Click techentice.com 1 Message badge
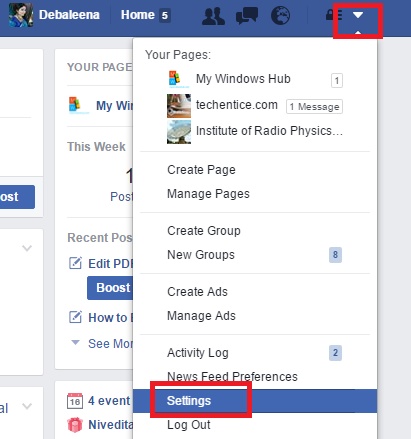This screenshot has width=411, height=439. tap(314, 107)
